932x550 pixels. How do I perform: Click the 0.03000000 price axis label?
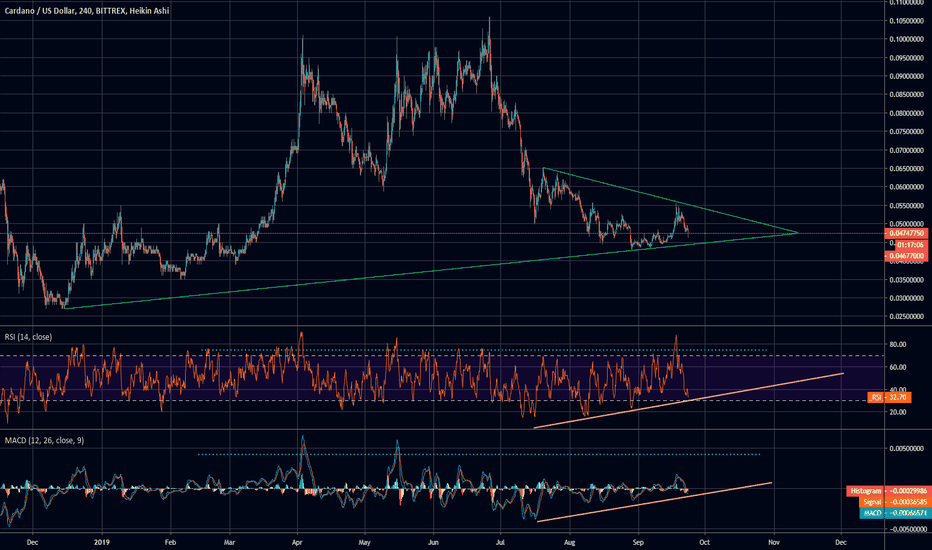[x=906, y=298]
